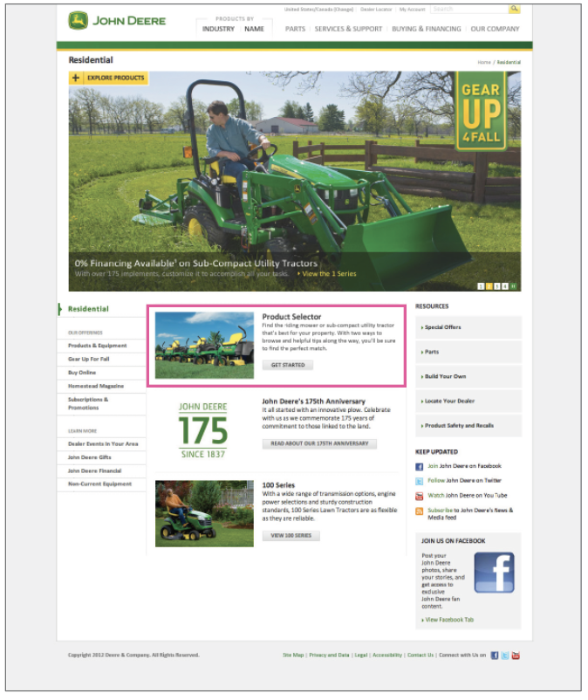Click Watch John Deere on YouTube

pos(468,496)
